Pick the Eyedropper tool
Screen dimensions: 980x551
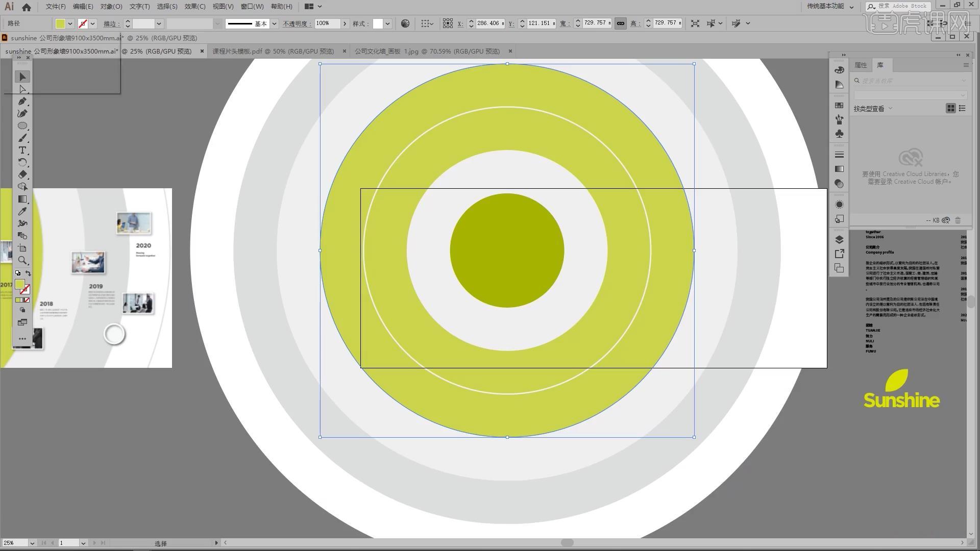[x=22, y=211]
